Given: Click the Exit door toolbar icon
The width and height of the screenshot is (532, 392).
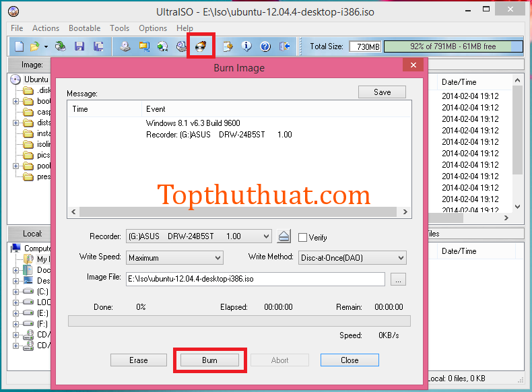Looking at the screenshot, I should pyautogui.click(x=284, y=46).
